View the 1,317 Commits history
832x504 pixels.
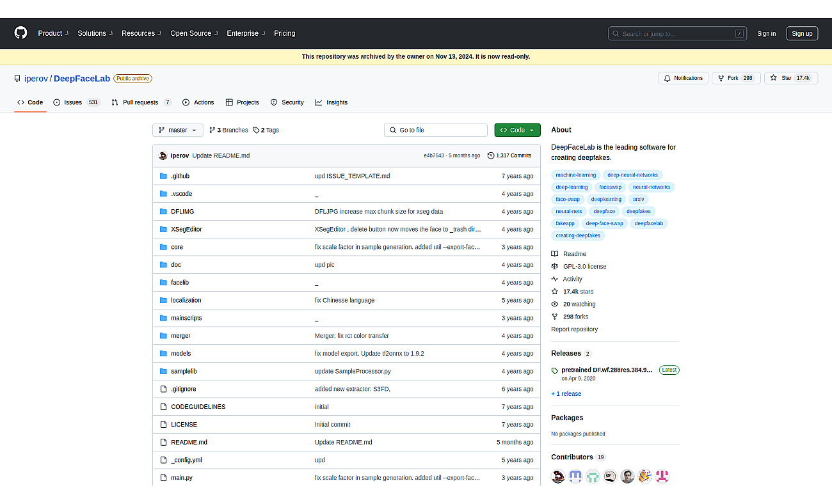[x=509, y=155]
